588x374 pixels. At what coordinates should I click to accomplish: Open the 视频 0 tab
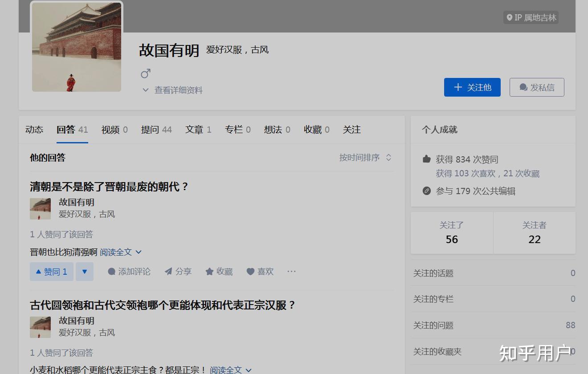point(114,130)
